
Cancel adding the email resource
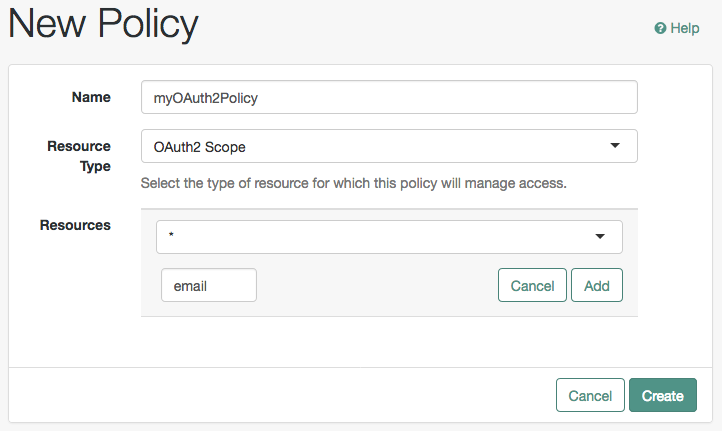532,285
